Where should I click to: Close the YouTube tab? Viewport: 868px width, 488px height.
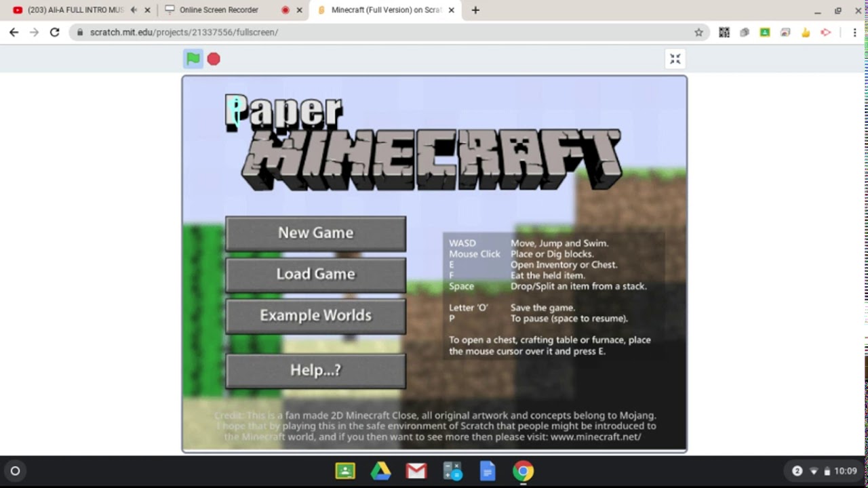click(x=147, y=10)
